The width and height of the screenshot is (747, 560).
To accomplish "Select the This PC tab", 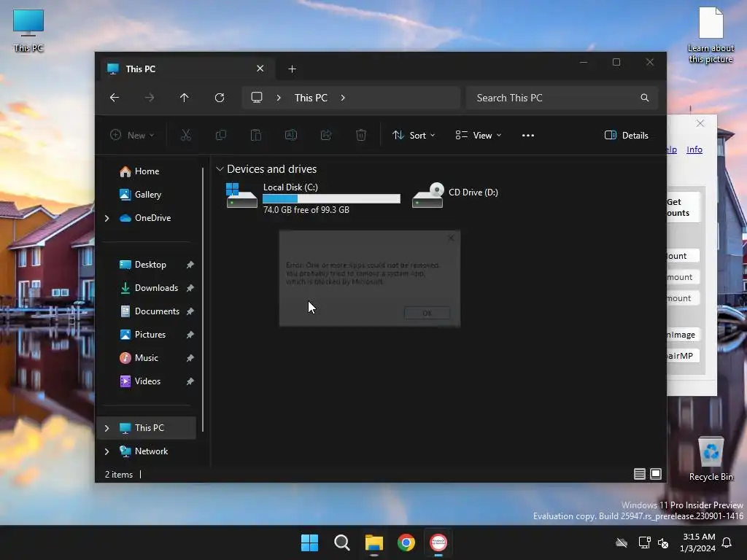I will tap(187, 69).
